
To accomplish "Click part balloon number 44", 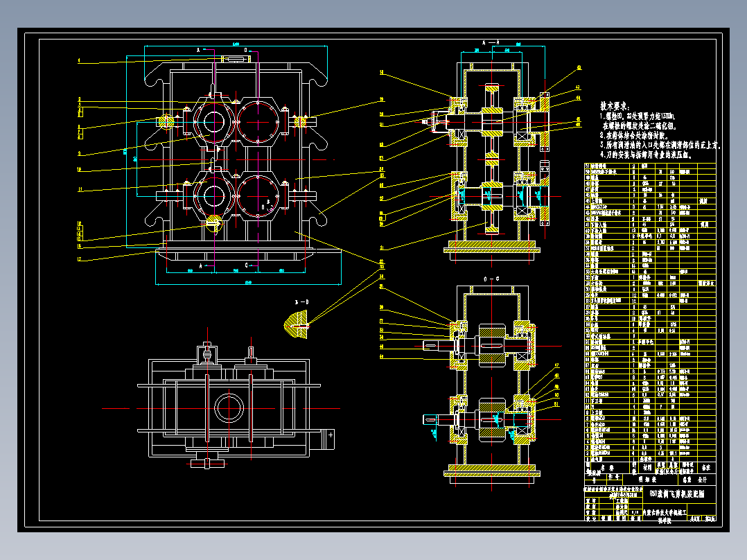I will 579,98.
